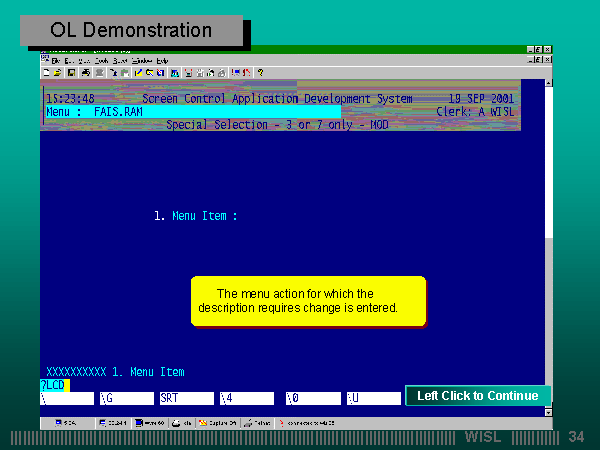
Task: Click the Open folder toolbar icon
Action: 58,73
